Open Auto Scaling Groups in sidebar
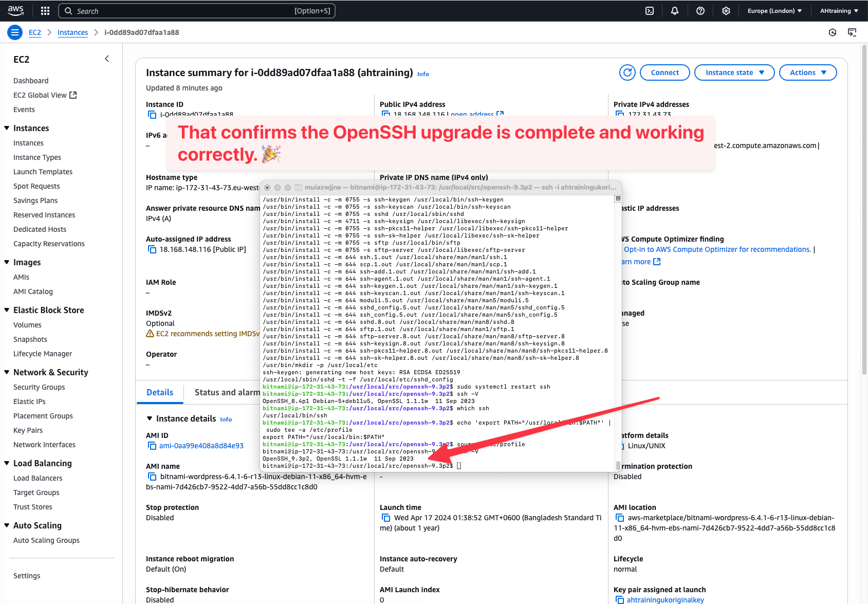This screenshot has height=604, width=868. (46, 540)
